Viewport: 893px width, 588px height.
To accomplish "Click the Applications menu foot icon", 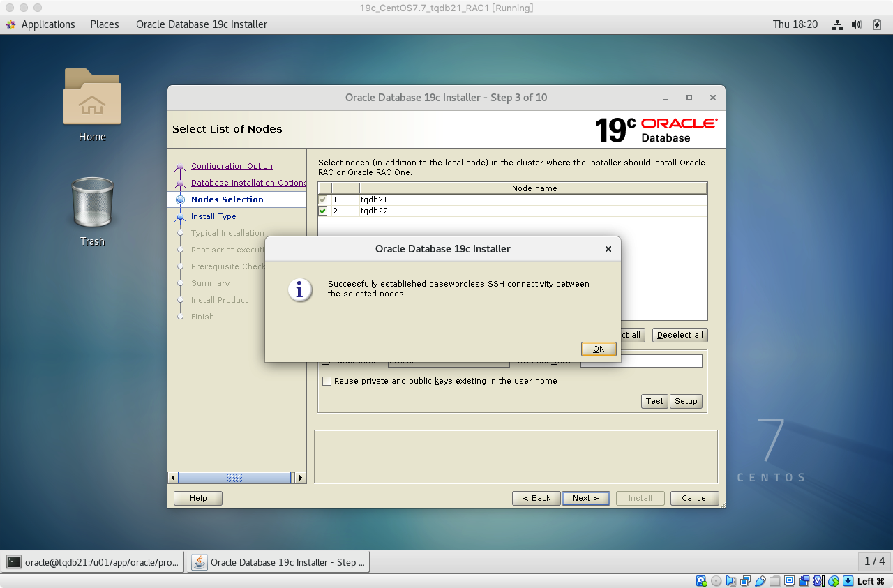I will pyautogui.click(x=10, y=24).
